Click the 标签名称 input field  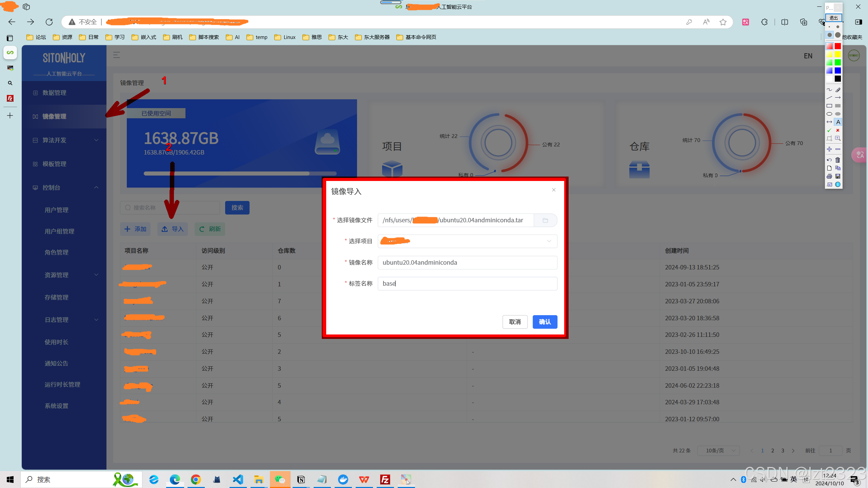coord(467,284)
